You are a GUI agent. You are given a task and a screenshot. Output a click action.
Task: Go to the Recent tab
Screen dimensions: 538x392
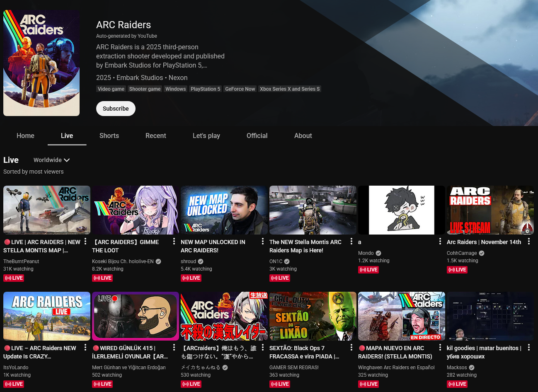[155, 136]
